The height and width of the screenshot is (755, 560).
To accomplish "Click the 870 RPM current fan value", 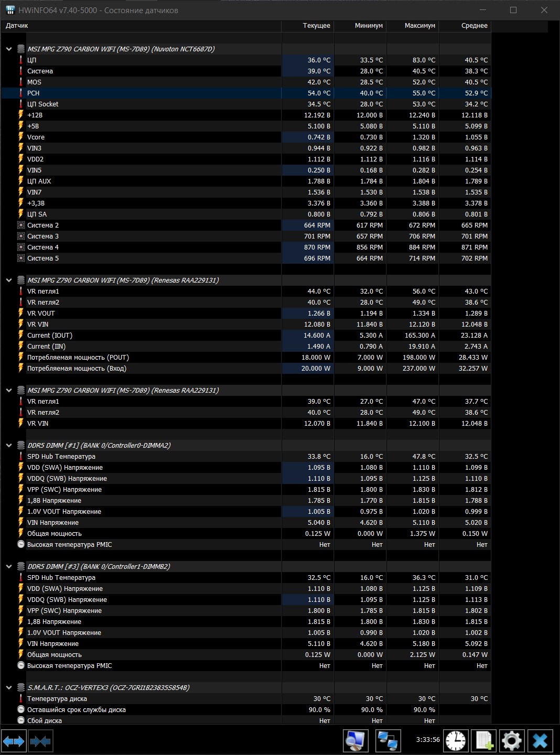I will pyautogui.click(x=317, y=247).
